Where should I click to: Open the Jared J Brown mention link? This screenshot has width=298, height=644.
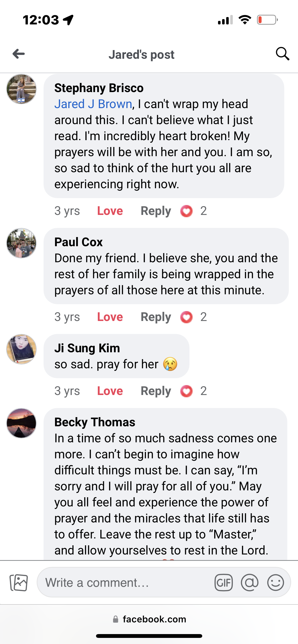[x=93, y=104]
